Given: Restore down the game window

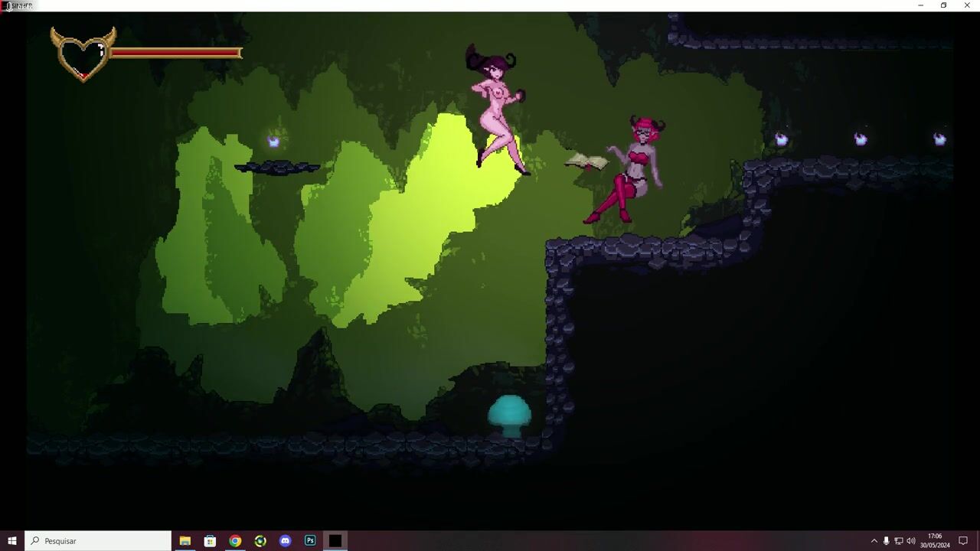Looking at the screenshot, I should coord(943,5).
